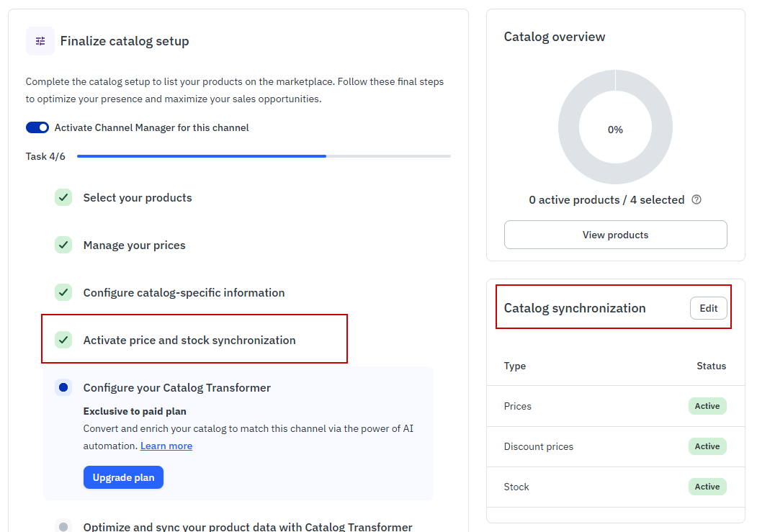Click the green checkmark for Manage your prices
The width and height of the screenshot is (757, 532).
[x=63, y=245]
